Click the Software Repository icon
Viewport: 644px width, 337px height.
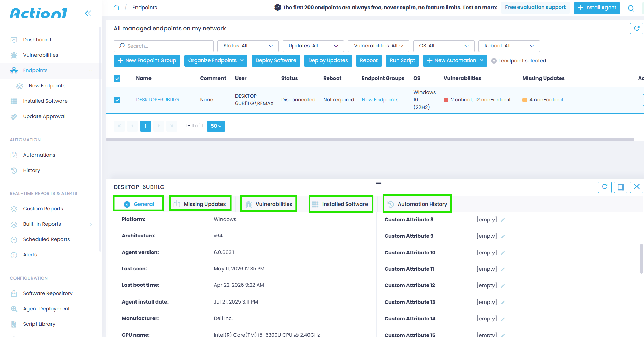14,294
